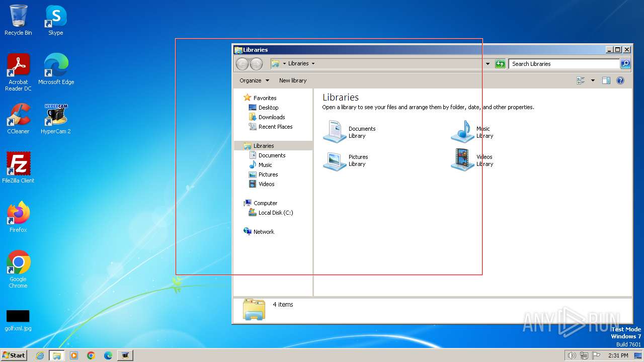Open the Videos library icon

[472, 160]
